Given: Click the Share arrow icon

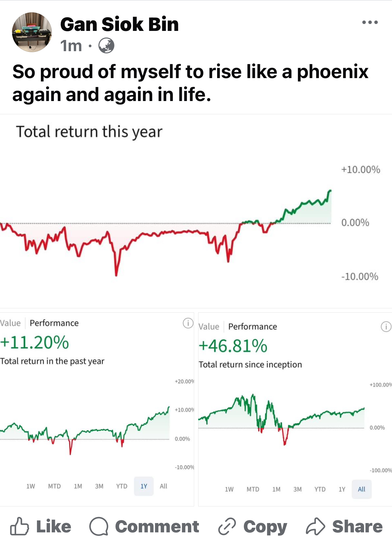Looking at the screenshot, I should point(315,526).
